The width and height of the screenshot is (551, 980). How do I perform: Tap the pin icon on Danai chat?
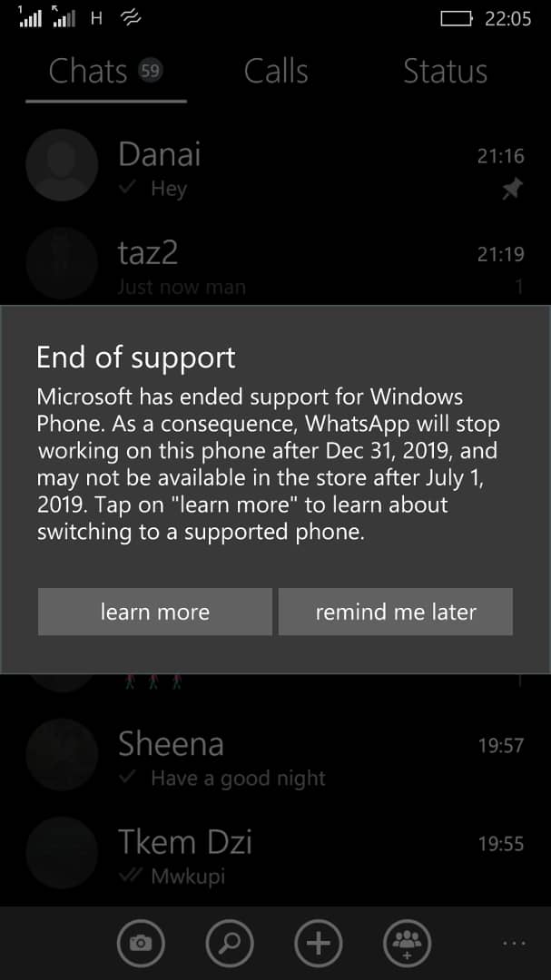tap(512, 189)
